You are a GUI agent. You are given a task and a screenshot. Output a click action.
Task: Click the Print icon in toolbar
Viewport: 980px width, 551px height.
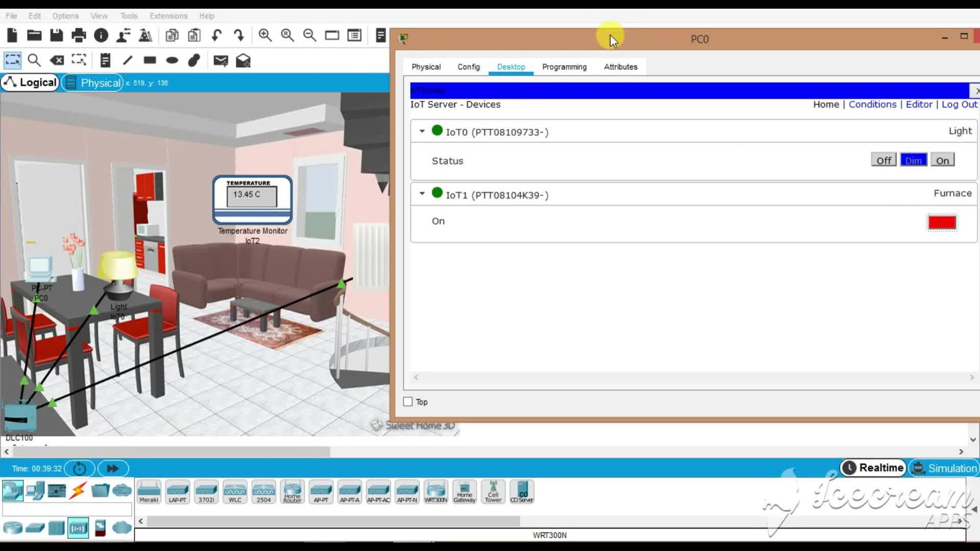tap(79, 35)
